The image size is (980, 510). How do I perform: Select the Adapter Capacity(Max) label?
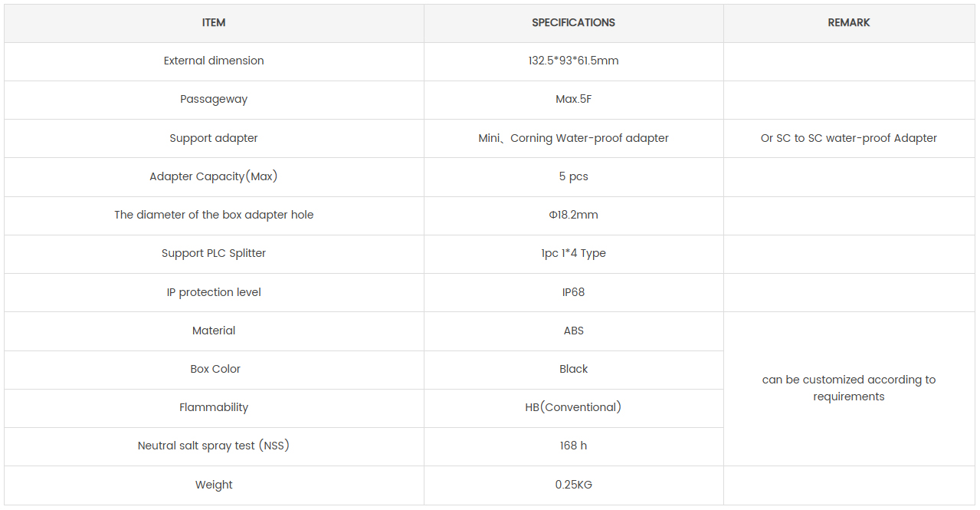tap(214, 176)
